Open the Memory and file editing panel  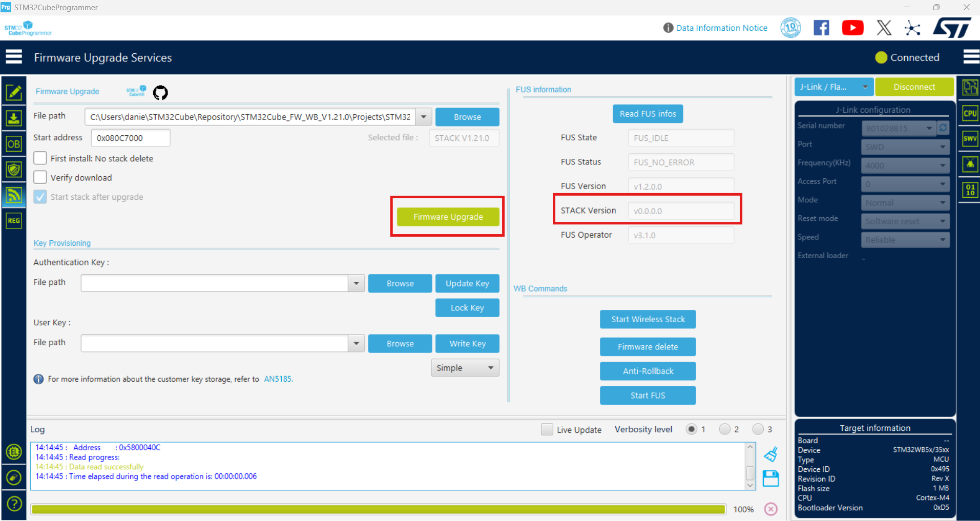tap(14, 92)
